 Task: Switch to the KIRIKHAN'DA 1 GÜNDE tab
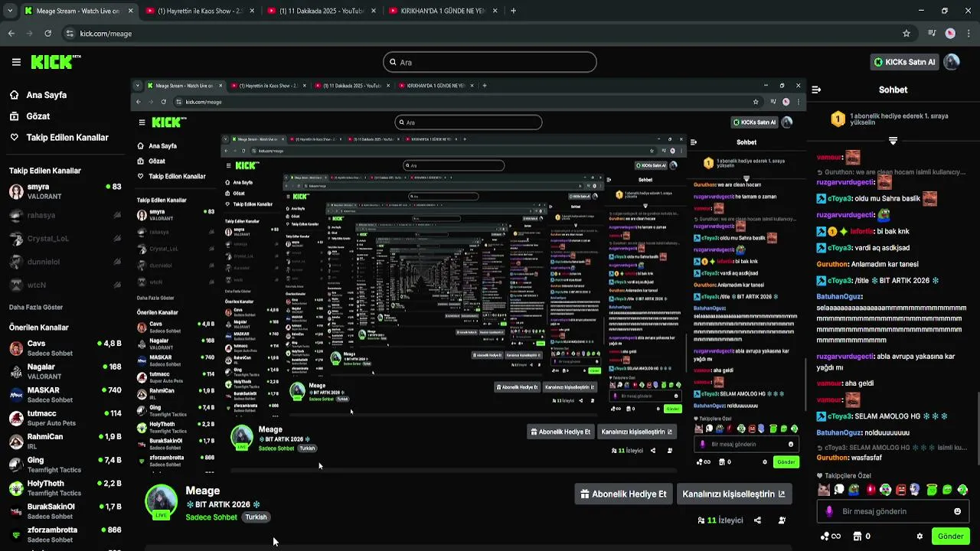pos(442,11)
